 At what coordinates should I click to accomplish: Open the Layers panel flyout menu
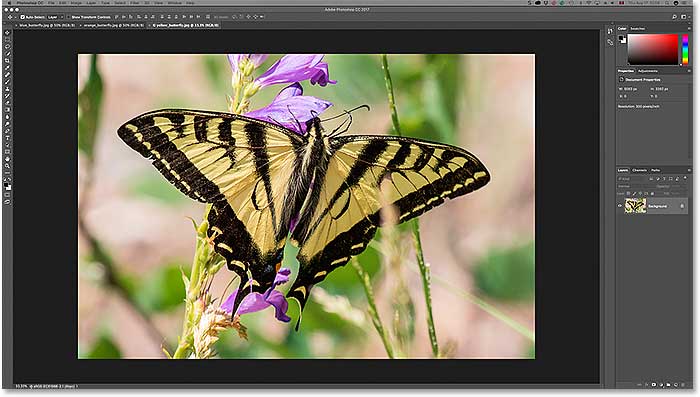pos(689,170)
